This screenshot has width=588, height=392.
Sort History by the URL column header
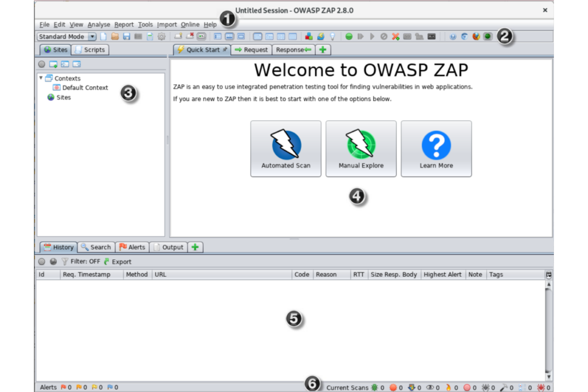pos(222,275)
